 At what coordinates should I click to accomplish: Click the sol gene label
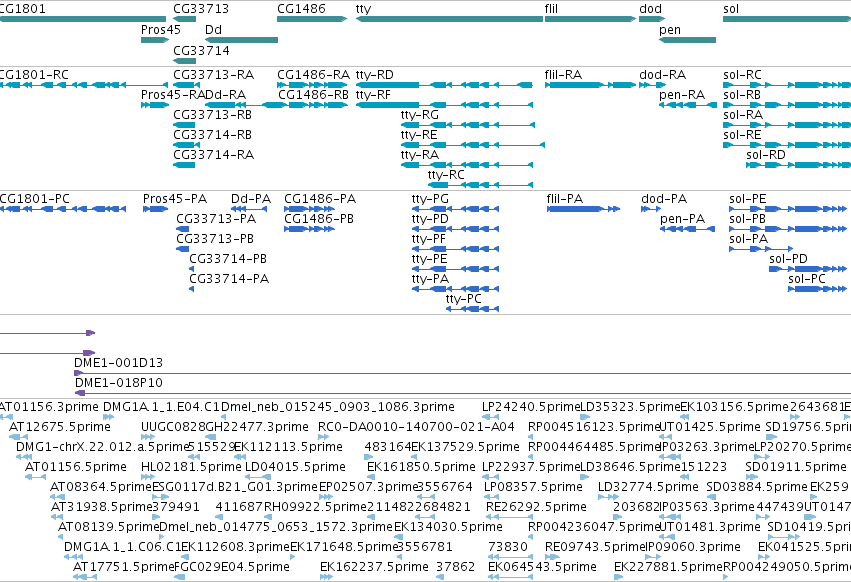[x=731, y=9]
